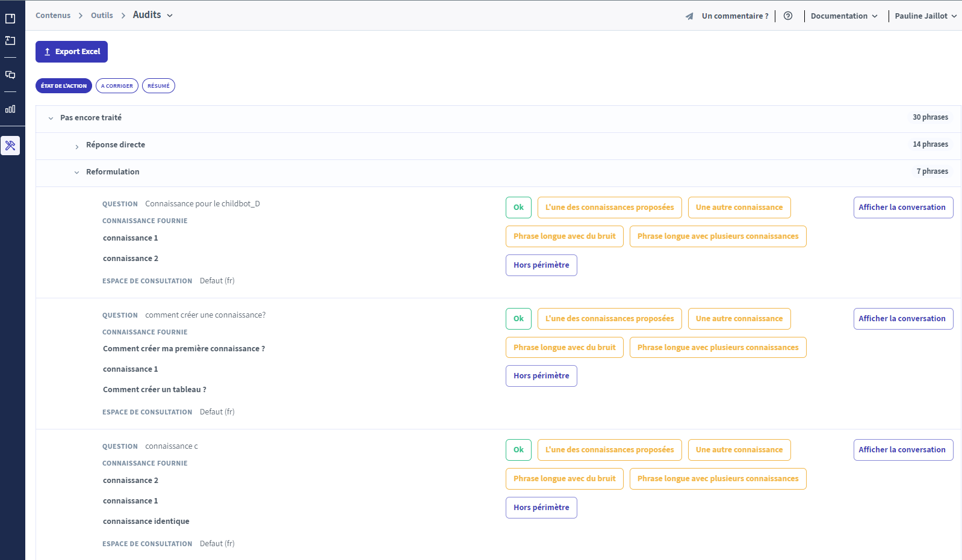Open the statistics bar chart sidebar icon

[x=10, y=109]
